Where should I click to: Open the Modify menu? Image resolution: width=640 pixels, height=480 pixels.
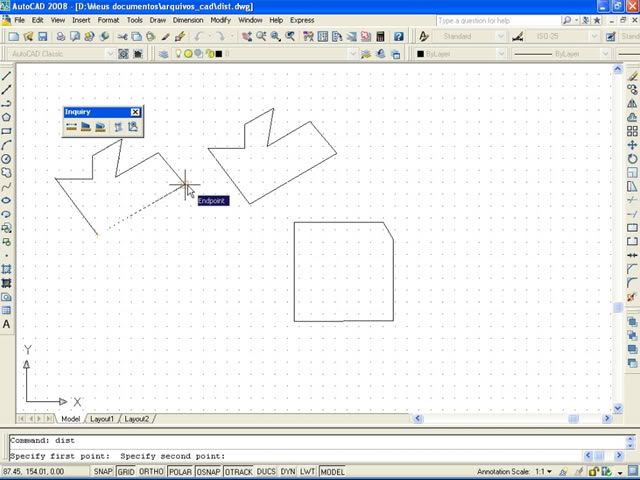pyautogui.click(x=220, y=20)
